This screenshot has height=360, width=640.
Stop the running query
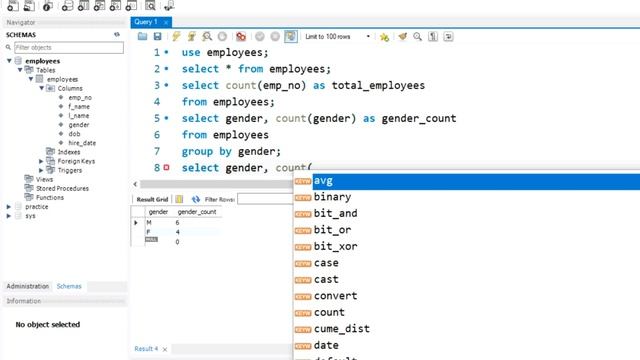222,37
